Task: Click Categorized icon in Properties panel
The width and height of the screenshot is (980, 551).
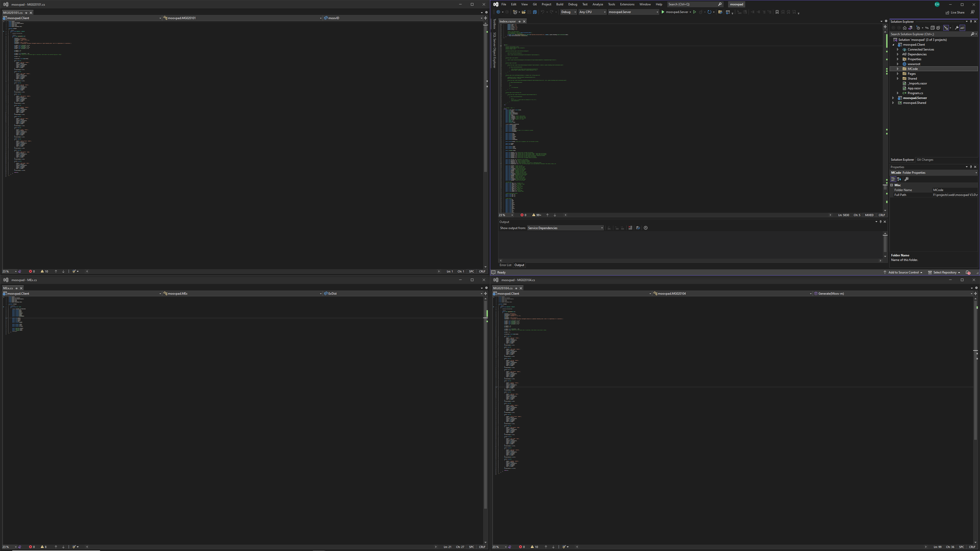Action: (x=893, y=179)
